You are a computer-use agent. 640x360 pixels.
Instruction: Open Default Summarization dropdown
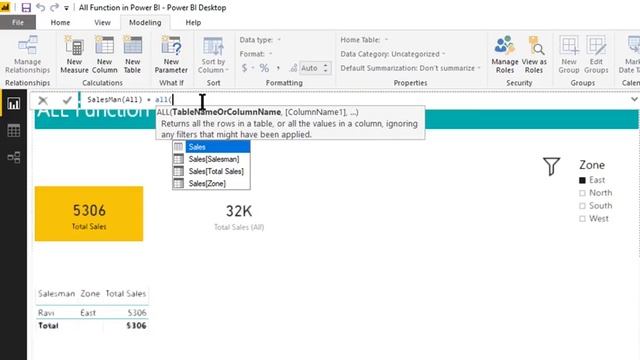coord(411,68)
